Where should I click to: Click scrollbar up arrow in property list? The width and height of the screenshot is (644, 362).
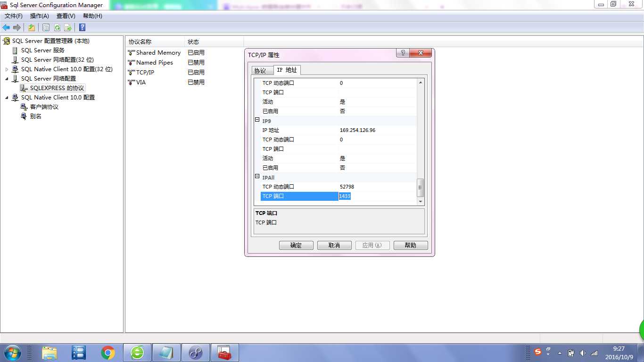tap(421, 82)
